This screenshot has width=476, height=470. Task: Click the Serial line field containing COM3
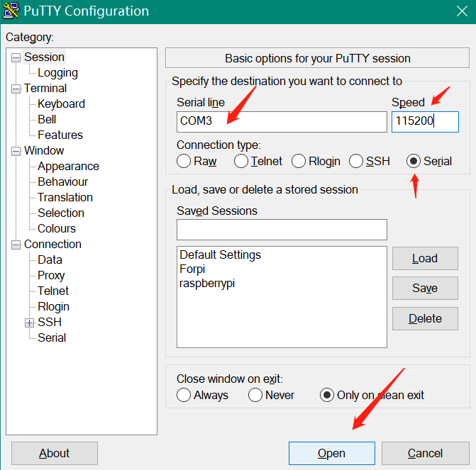coord(282,122)
